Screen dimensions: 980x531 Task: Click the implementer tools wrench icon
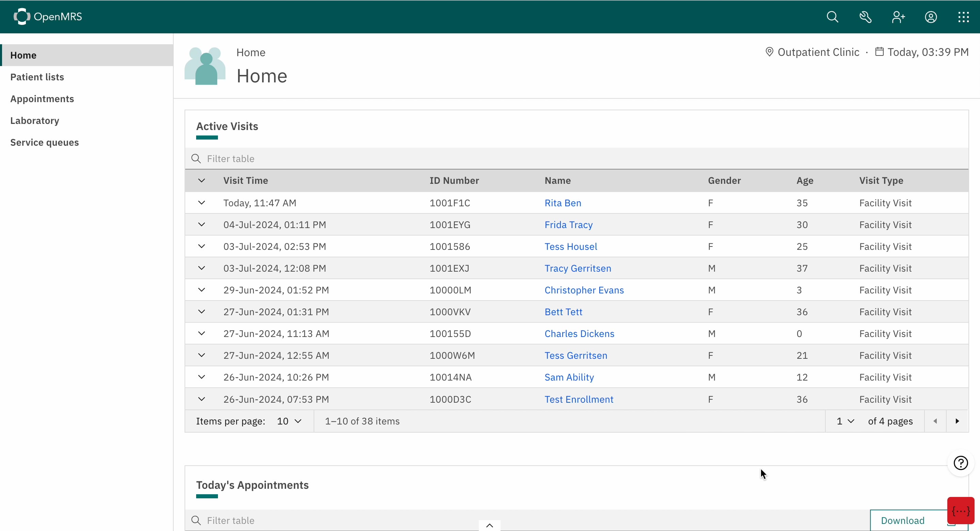click(x=865, y=17)
